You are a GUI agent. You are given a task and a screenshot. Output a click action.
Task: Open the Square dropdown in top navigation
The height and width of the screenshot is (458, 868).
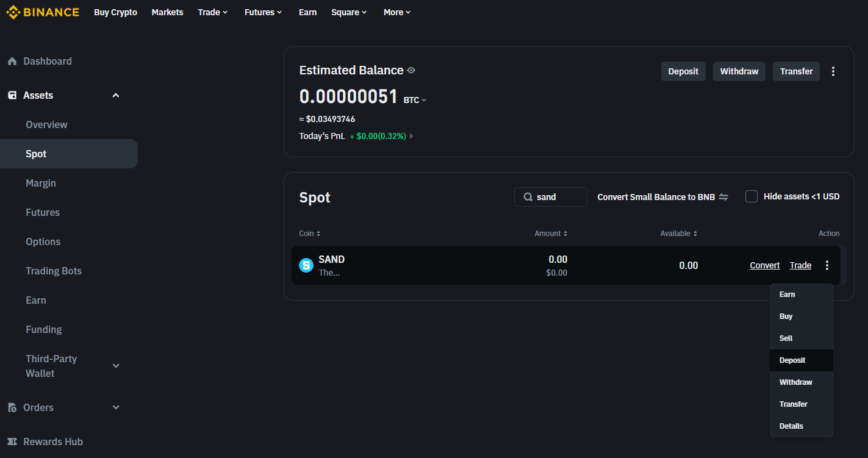[x=349, y=12]
